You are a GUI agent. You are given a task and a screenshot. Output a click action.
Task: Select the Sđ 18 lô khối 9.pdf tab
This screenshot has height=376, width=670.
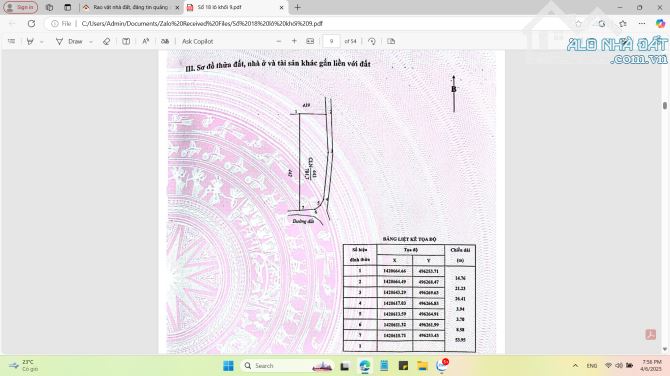(235, 7)
